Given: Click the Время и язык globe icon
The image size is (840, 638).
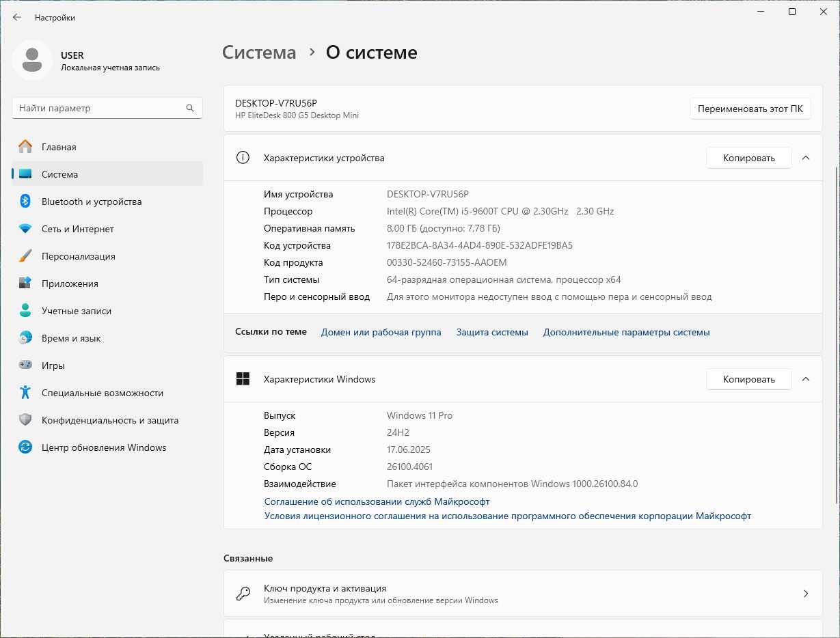Looking at the screenshot, I should (25, 338).
